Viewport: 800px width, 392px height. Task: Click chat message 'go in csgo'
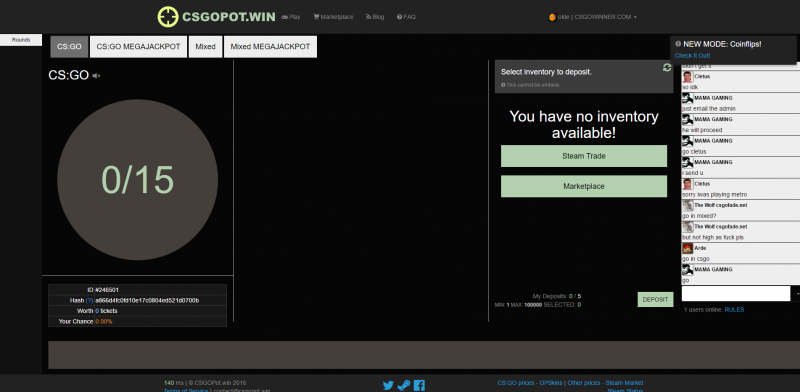[x=695, y=259]
